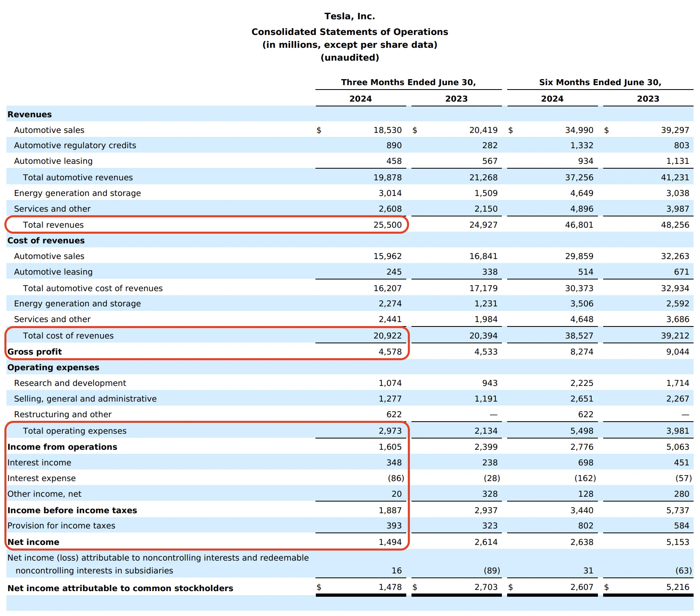Select the Tesla, Inc. title text

(349, 16)
